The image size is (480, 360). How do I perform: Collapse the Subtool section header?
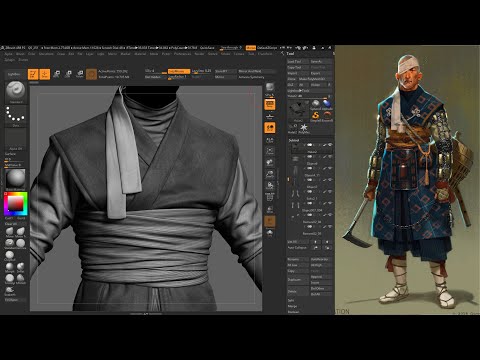tap(294, 140)
